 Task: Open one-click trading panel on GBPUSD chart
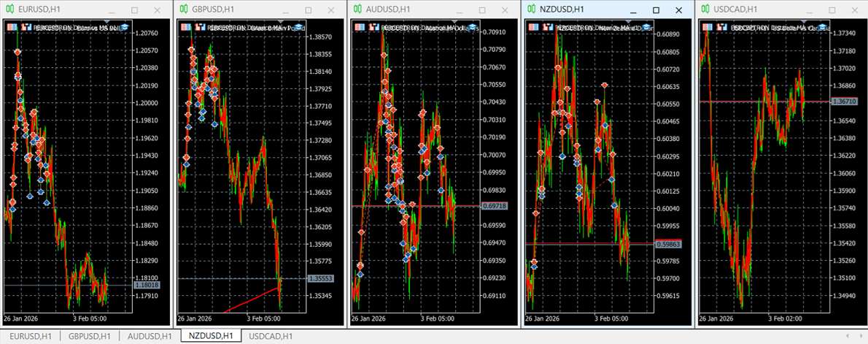[x=185, y=26]
